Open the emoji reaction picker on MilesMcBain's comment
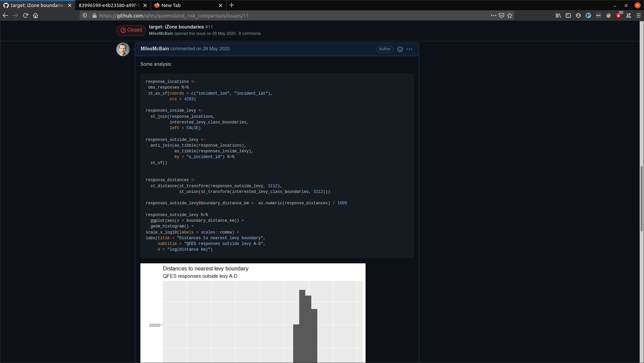The width and height of the screenshot is (644, 363). coord(400,49)
